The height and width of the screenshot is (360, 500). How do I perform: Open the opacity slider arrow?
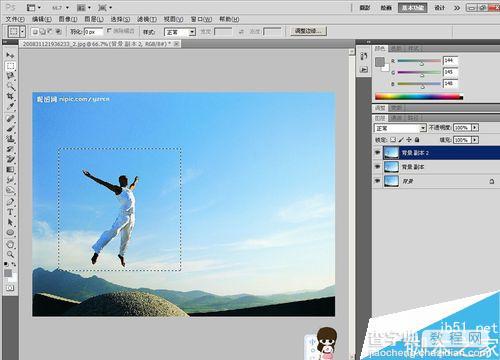475,128
